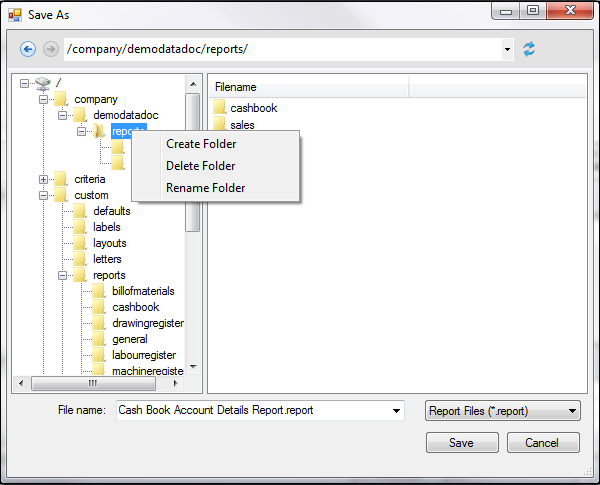Screen dimensions: 600x485
Task: Click the forward navigation arrow icon
Action: click(50, 49)
